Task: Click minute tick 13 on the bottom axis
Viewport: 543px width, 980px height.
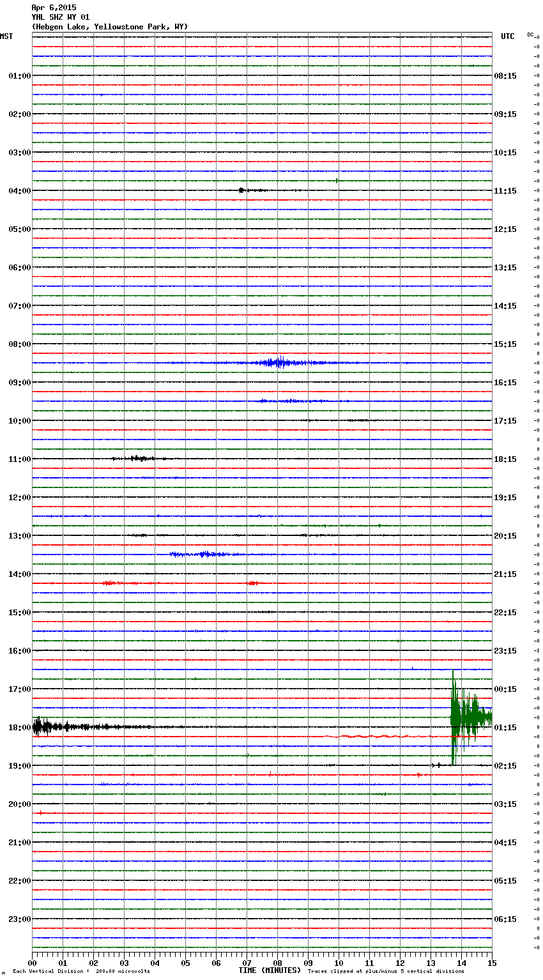Action: tap(431, 963)
